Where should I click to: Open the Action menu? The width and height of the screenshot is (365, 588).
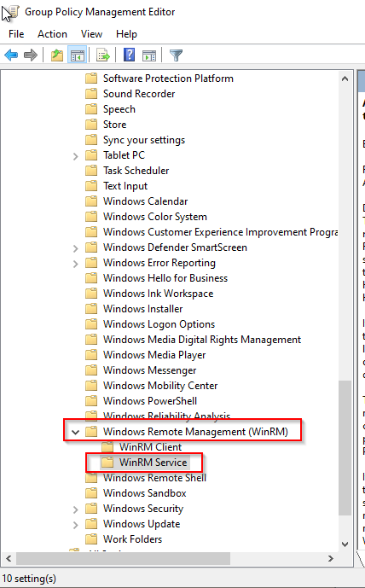coord(52,34)
